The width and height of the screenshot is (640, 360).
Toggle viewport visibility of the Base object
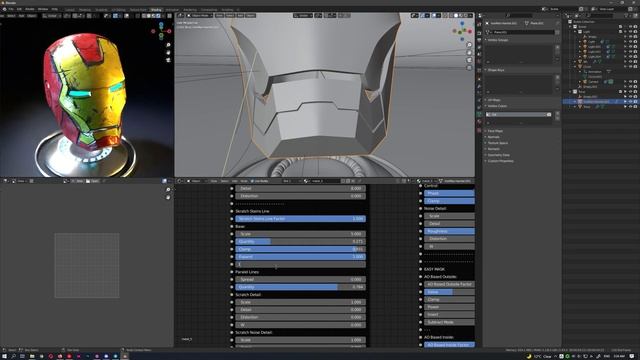tap(631, 107)
